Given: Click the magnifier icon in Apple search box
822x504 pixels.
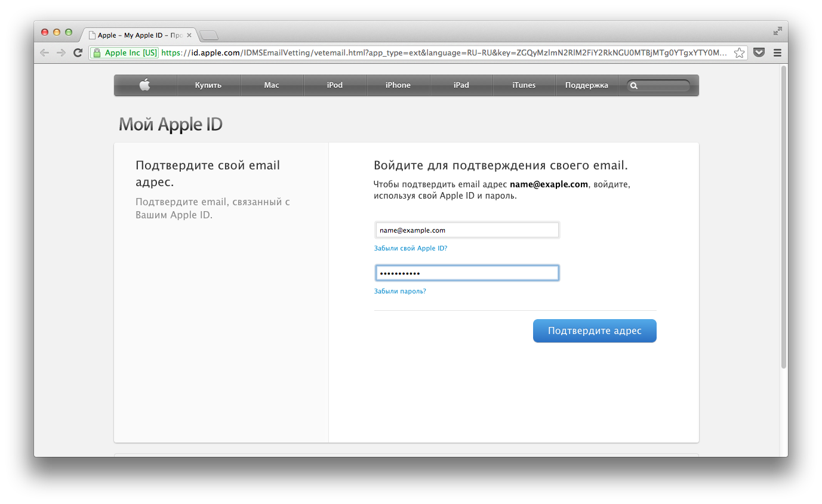Looking at the screenshot, I should [x=634, y=86].
